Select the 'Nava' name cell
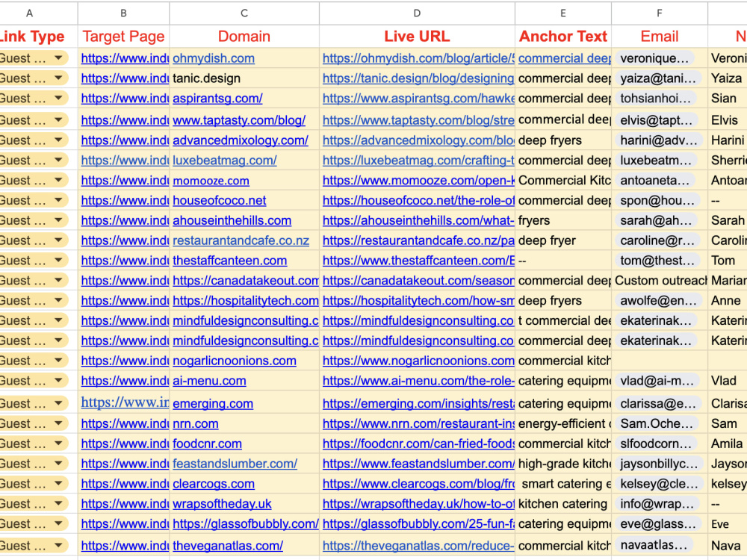Viewport: 747px width, 560px height. pos(728,545)
